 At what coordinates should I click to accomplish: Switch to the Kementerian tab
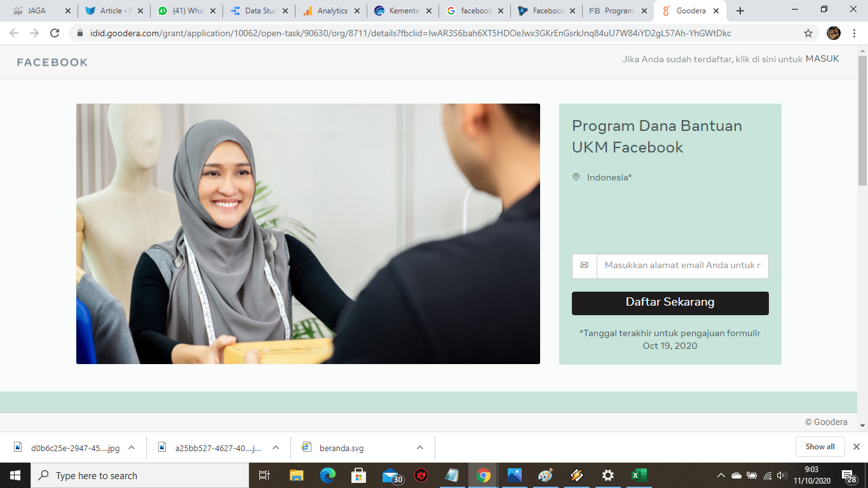tap(403, 11)
